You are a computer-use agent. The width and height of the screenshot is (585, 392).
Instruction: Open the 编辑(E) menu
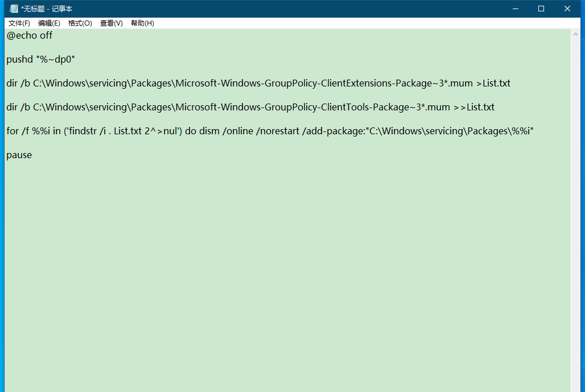pos(49,23)
